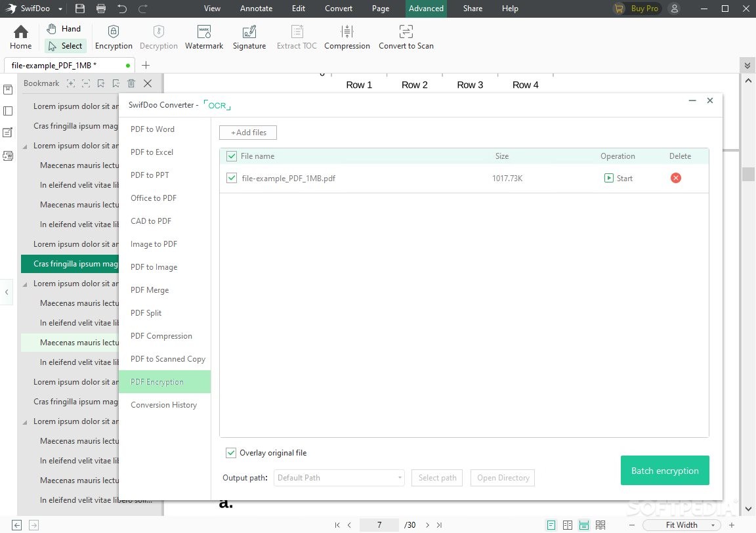Collapse the left side panel arrow
756x533 pixels.
click(7, 292)
